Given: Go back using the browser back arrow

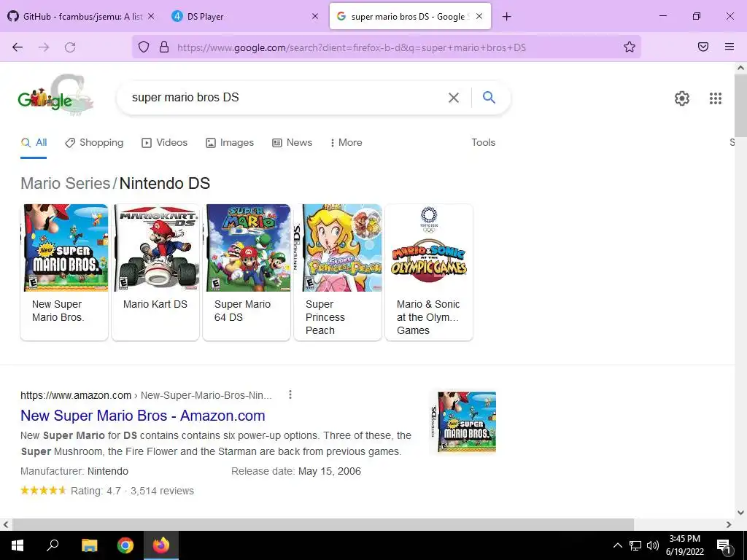Looking at the screenshot, I should (x=18, y=47).
